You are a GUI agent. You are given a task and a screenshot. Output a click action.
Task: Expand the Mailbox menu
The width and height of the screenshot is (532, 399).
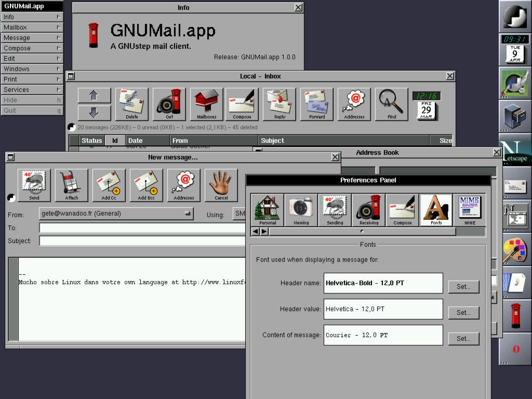32,27
